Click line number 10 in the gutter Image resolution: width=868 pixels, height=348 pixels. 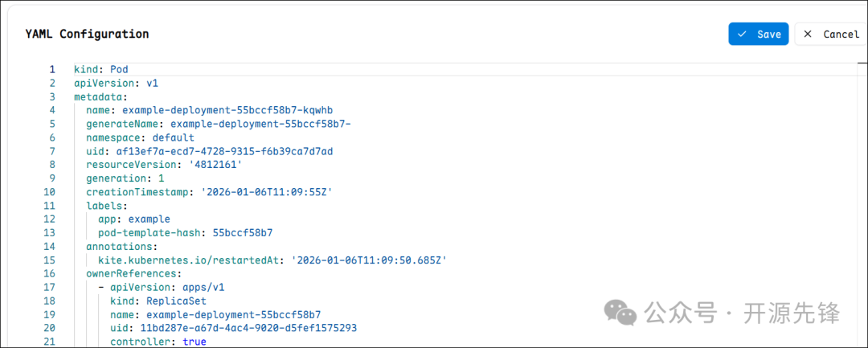pos(50,192)
